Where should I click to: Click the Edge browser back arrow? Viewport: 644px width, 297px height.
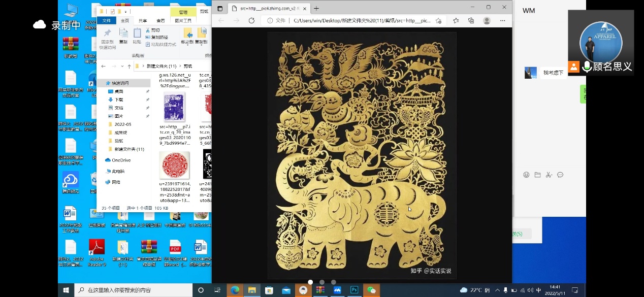coord(221,21)
